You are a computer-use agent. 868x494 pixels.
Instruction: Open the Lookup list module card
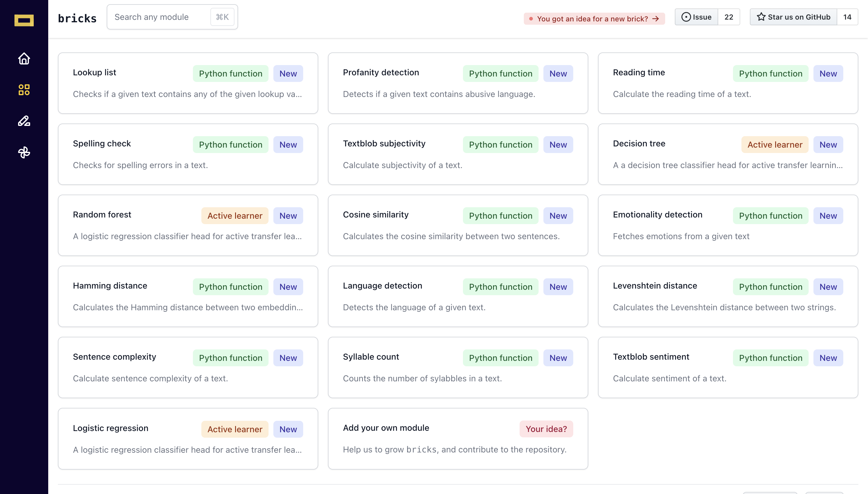coord(188,83)
